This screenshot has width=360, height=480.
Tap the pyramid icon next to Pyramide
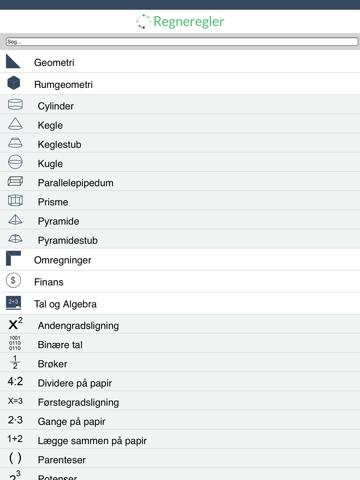(15, 219)
